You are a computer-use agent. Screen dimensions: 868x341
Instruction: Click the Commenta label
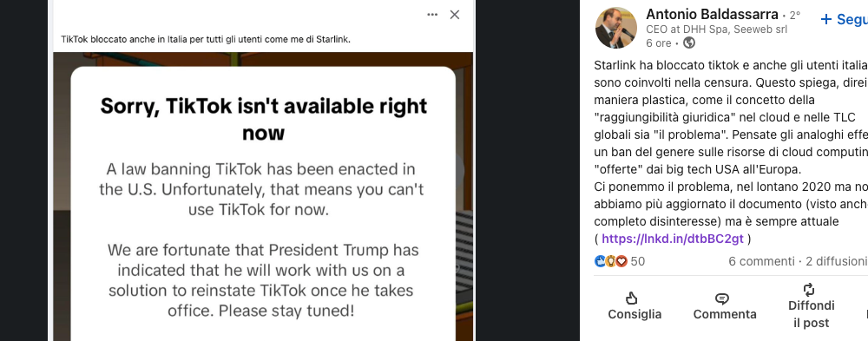click(x=725, y=314)
